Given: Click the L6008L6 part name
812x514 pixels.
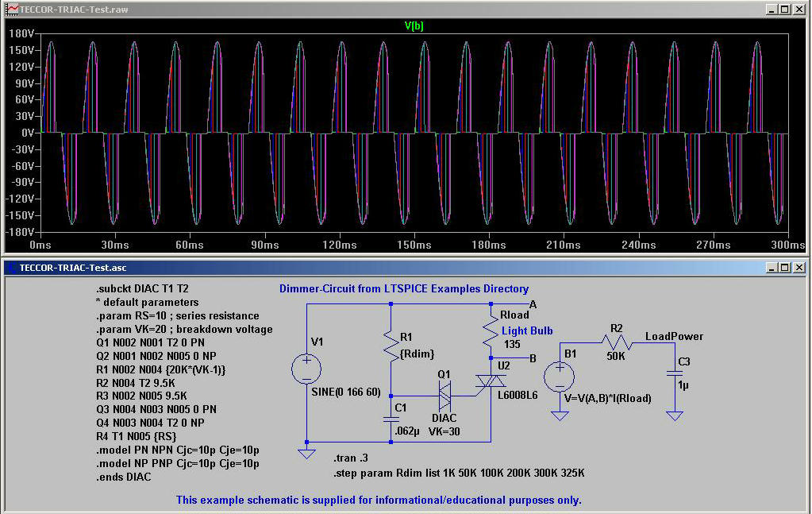Looking at the screenshot, I should pyautogui.click(x=518, y=396).
